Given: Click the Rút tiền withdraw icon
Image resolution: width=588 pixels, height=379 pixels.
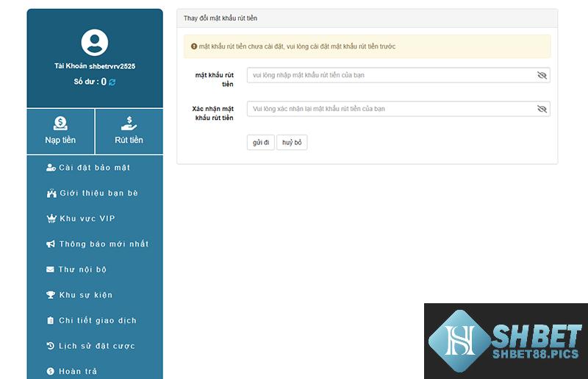Looking at the screenshot, I should click(129, 124).
